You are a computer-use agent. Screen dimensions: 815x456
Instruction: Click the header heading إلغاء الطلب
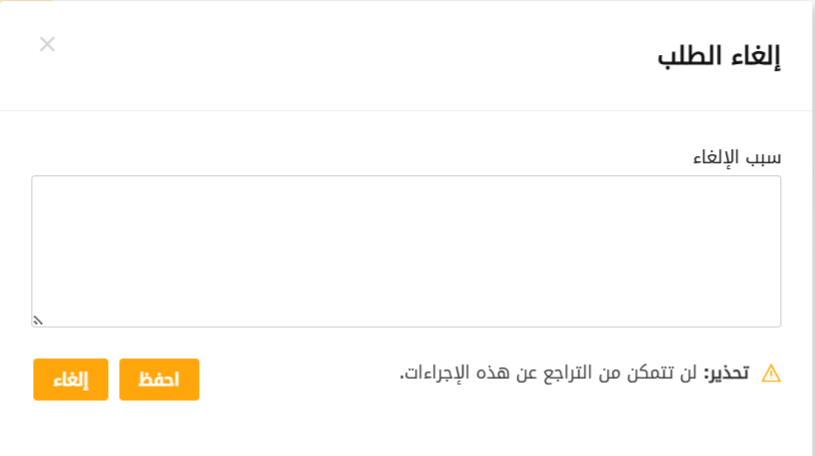click(718, 56)
